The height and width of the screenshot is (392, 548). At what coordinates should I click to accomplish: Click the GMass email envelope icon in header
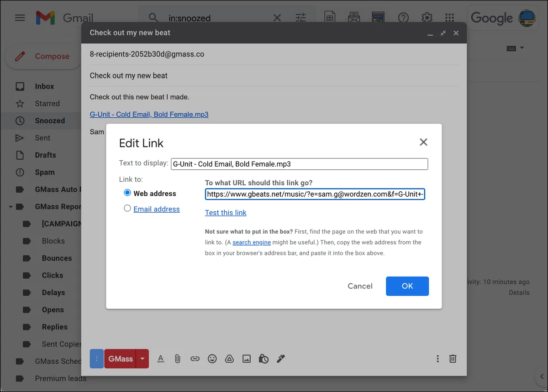pos(354,18)
